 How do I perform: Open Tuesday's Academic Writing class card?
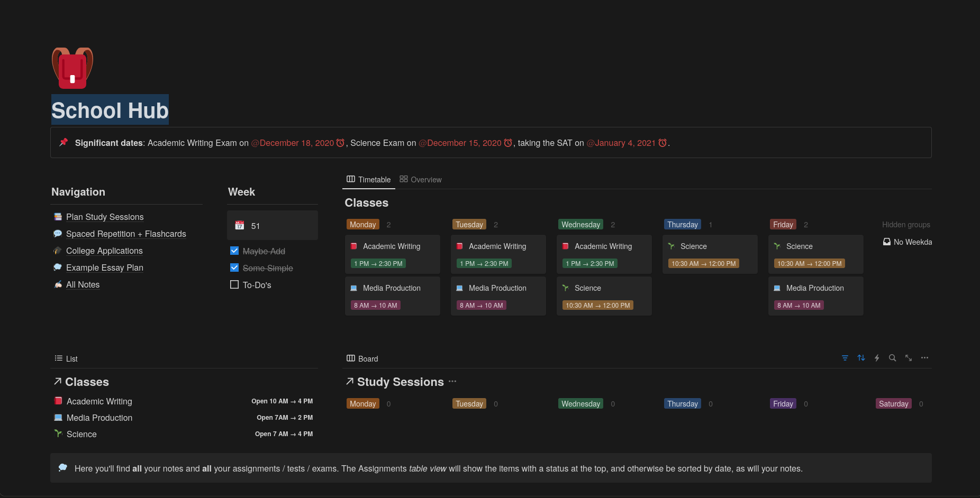(x=498, y=254)
